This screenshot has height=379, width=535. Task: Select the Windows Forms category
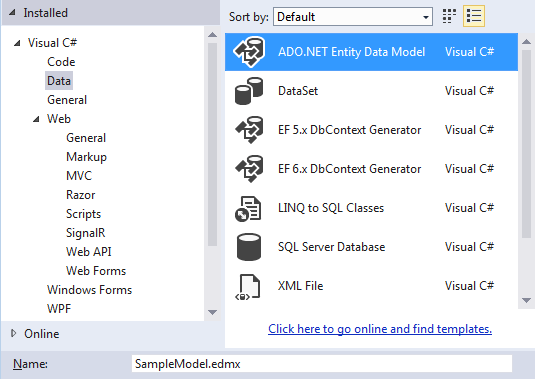point(89,290)
